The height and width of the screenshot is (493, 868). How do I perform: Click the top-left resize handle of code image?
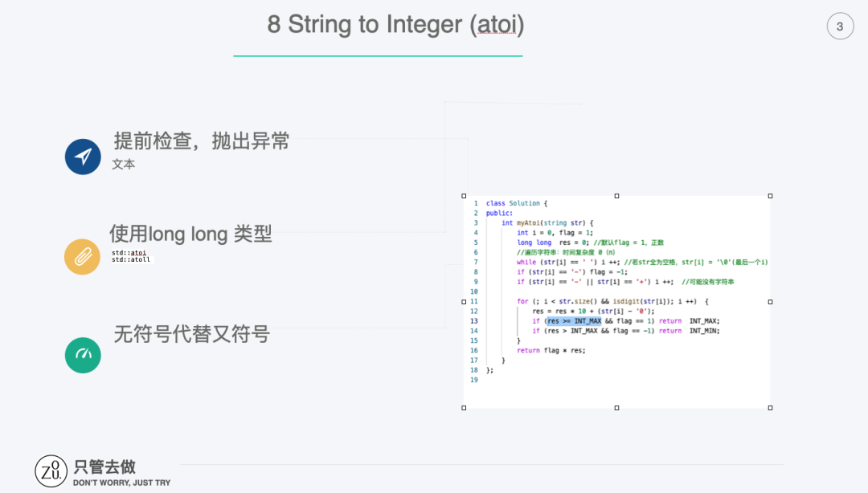(x=464, y=196)
